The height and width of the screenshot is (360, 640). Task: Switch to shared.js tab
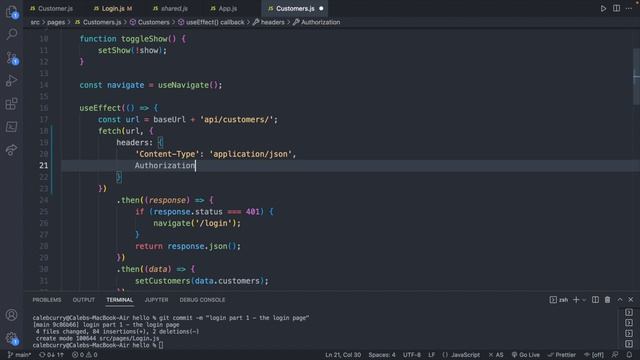click(170, 9)
